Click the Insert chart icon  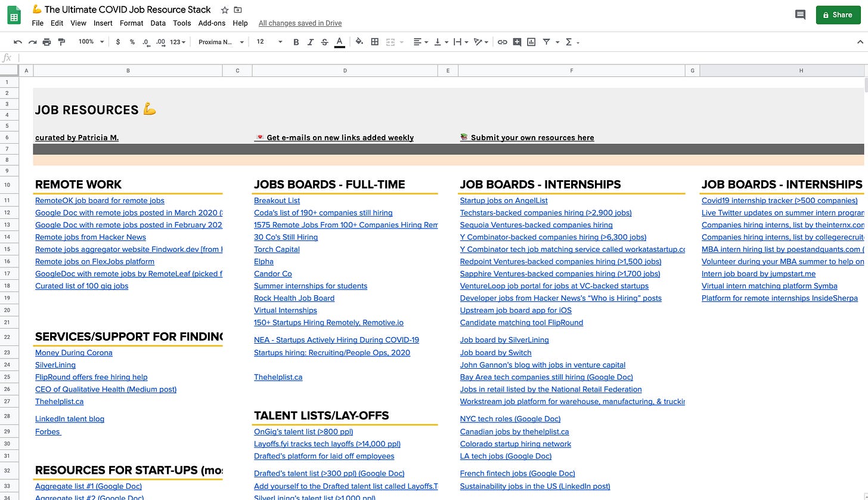tap(531, 42)
